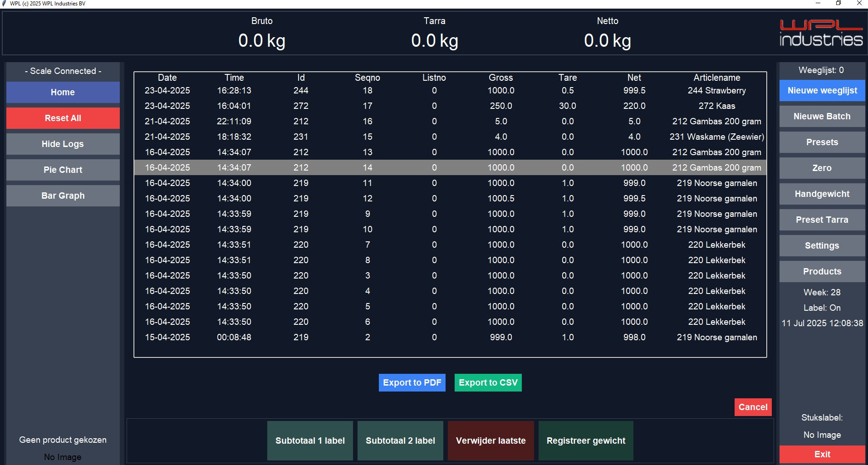Start a Nieuwe Batch

coord(822,116)
